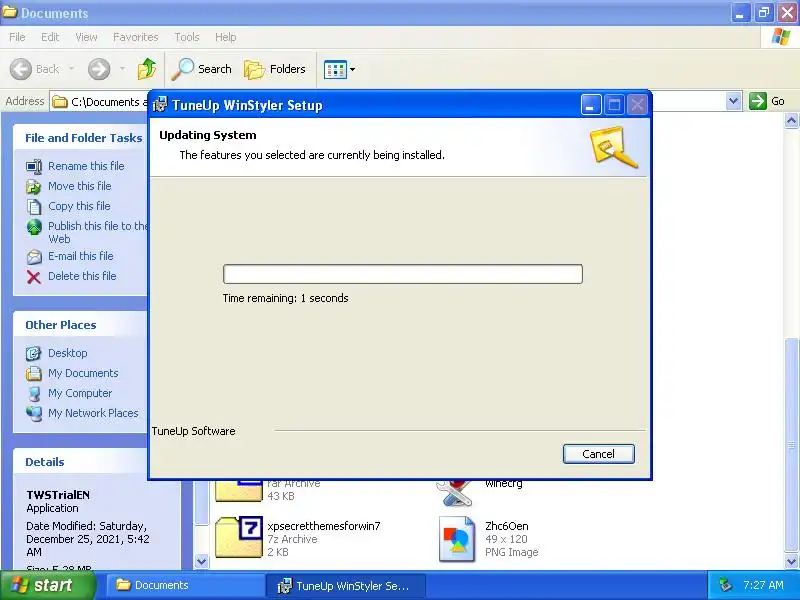Click Rename this file link

[86, 166]
